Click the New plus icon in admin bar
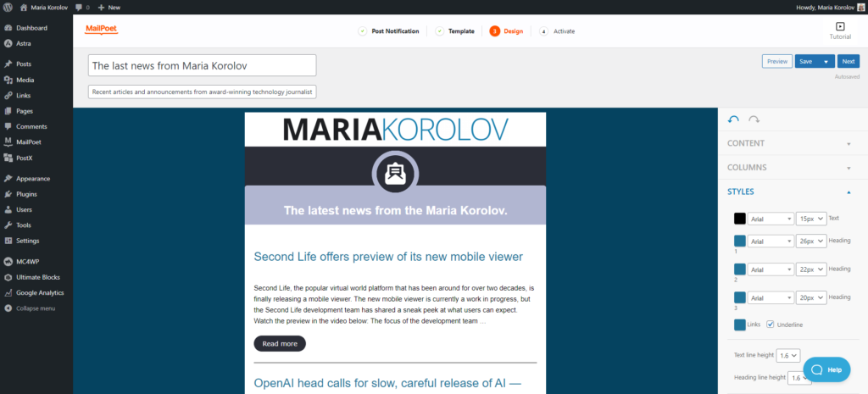The width and height of the screenshot is (868, 394). pyautogui.click(x=102, y=8)
